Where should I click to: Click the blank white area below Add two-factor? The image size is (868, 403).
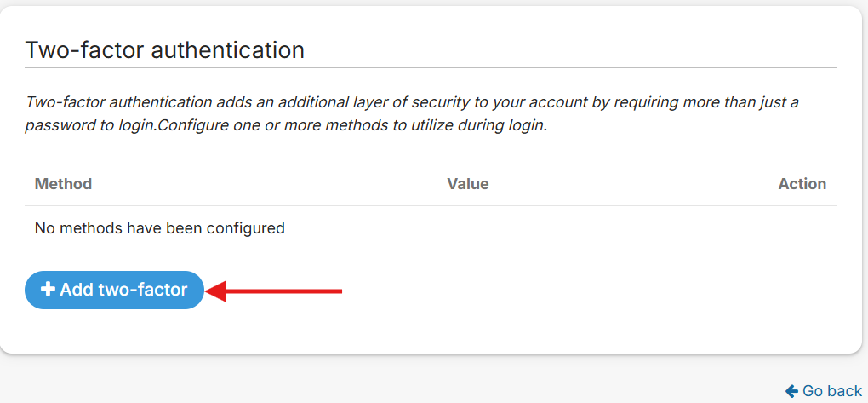pos(425,332)
